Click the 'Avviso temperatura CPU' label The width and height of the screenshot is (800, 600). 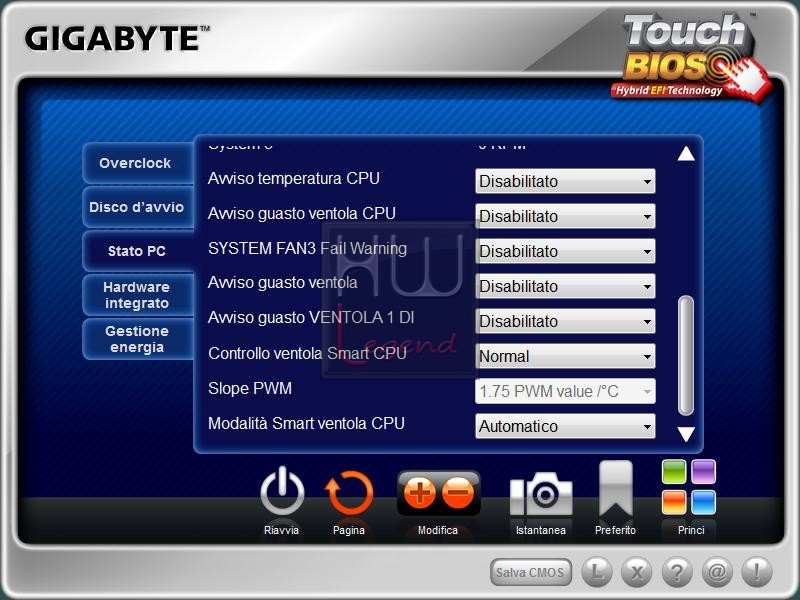[x=294, y=179]
